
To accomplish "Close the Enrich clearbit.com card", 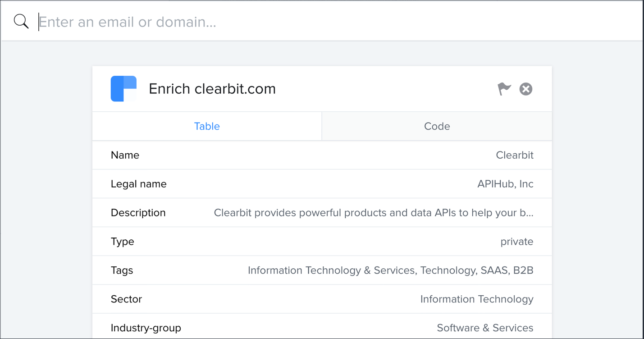I will click(526, 89).
